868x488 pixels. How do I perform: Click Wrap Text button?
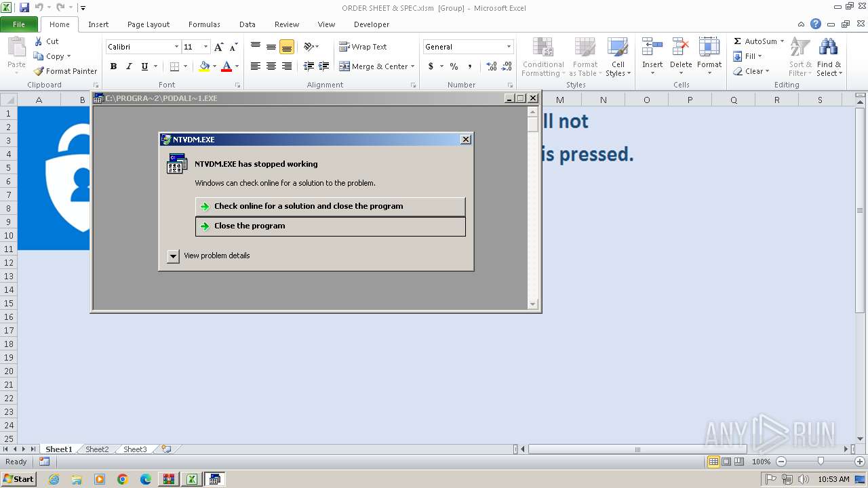pos(363,47)
